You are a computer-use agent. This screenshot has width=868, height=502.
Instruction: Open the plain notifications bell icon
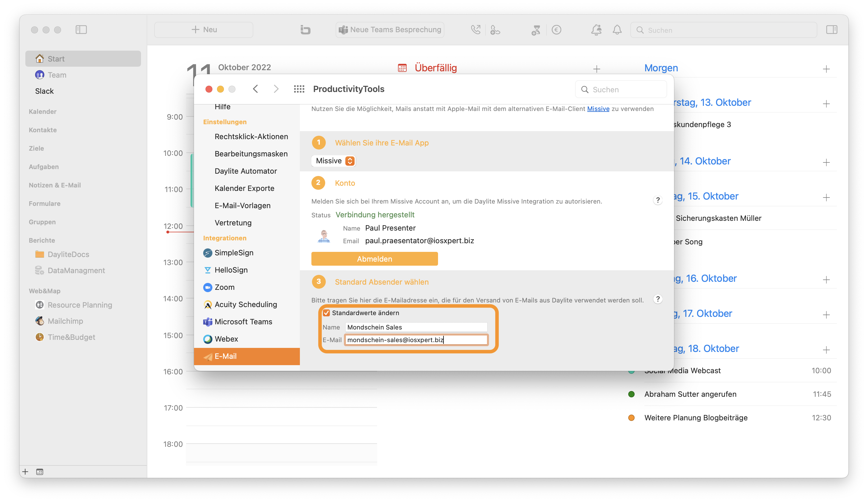coord(617,30)
